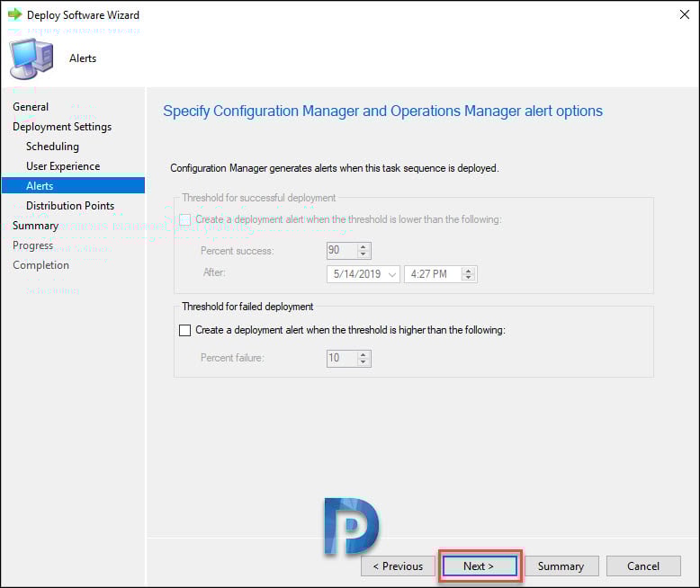The image size is (700, 588).
Task: Click 'Threshold for failed deployment' group label
Action: (247, 307)
